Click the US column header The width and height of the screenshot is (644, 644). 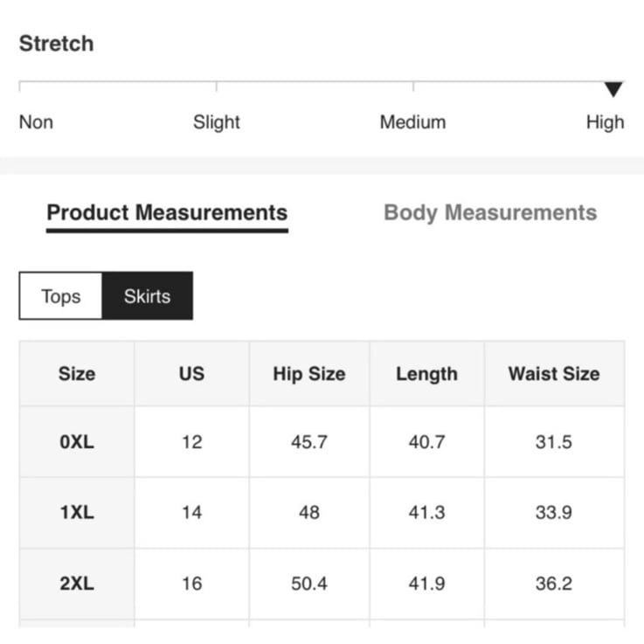[x=192, y=374]
